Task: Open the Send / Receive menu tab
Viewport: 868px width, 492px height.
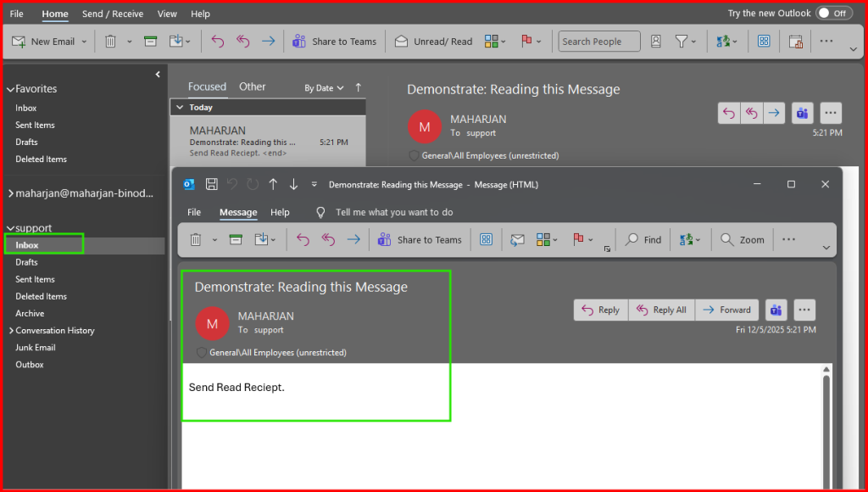Action: 113,14
